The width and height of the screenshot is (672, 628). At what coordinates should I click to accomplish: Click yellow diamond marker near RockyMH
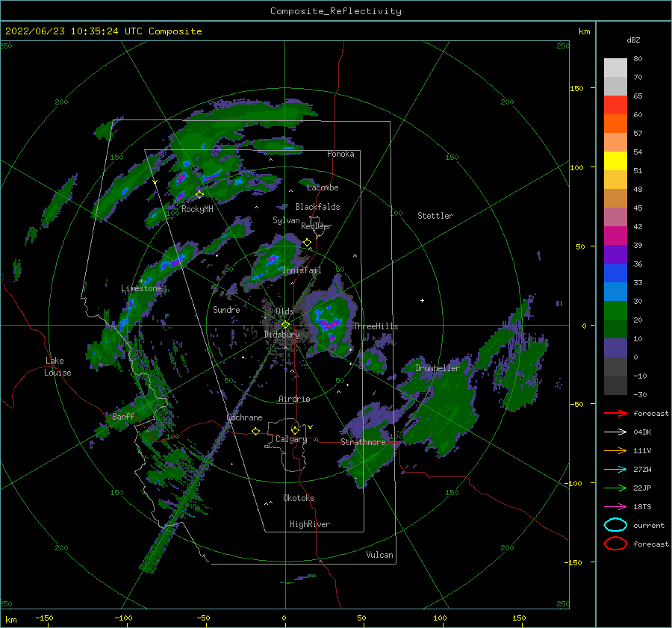(199, 195)
